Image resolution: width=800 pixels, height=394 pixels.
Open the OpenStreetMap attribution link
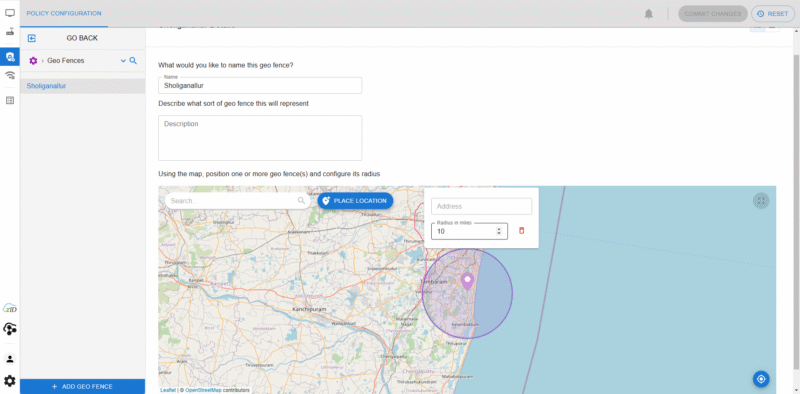click(203, 390)
